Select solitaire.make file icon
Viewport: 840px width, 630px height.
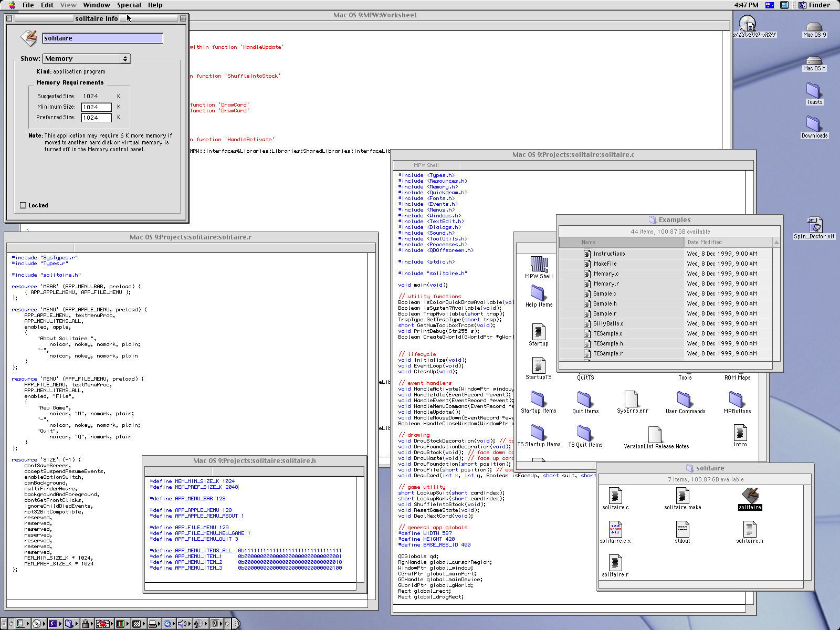point(682,495)
